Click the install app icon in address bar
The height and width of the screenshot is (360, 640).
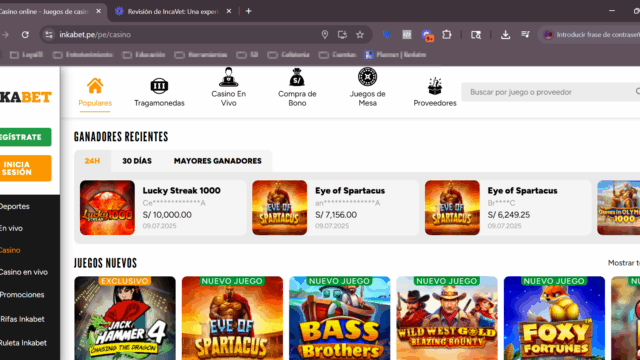coord(342,35)
